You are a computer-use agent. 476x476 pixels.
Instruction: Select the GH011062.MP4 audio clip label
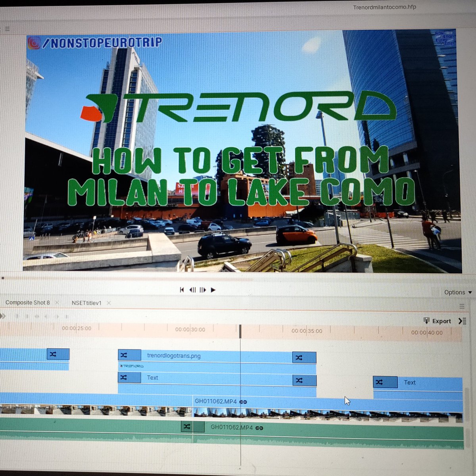(231, 428)
